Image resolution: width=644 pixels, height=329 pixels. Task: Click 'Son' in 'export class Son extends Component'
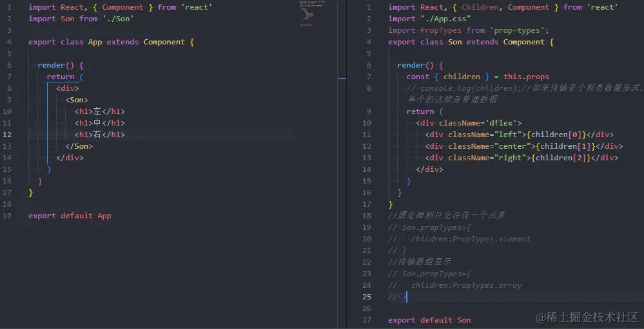coord(455,42)
